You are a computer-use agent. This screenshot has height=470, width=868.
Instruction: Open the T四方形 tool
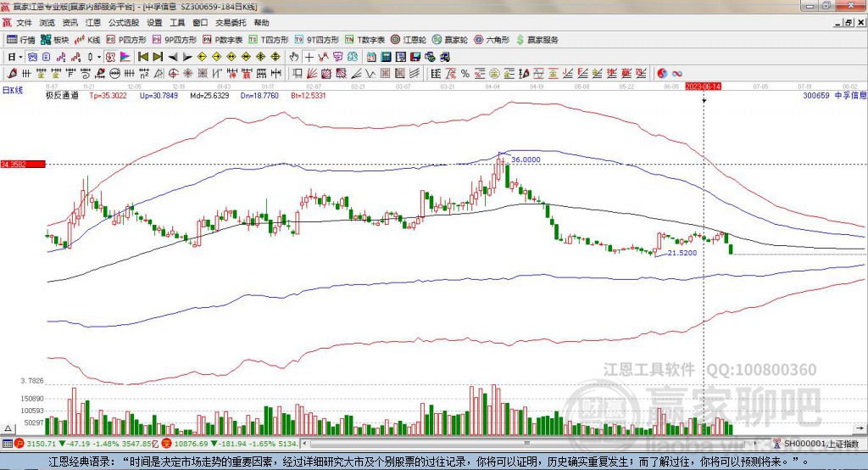[x=269, y=40]
